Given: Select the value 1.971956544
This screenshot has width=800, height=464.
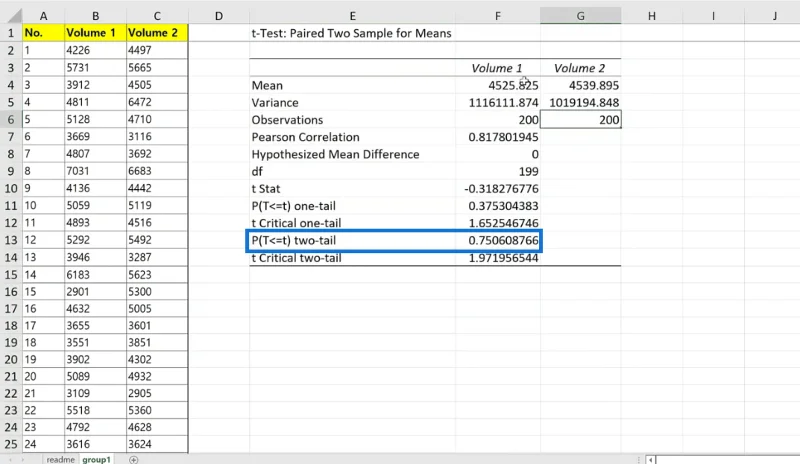Looking at the screenshot, I should [498, 258].
